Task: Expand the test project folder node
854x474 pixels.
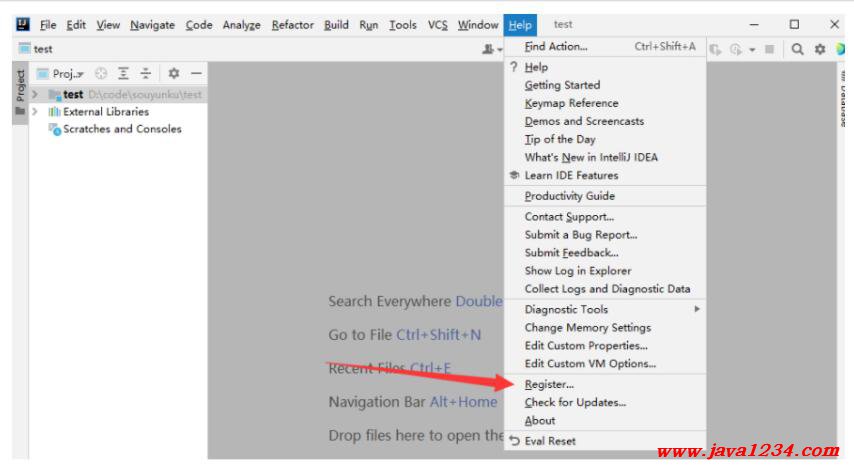Action: coord(36,94)
